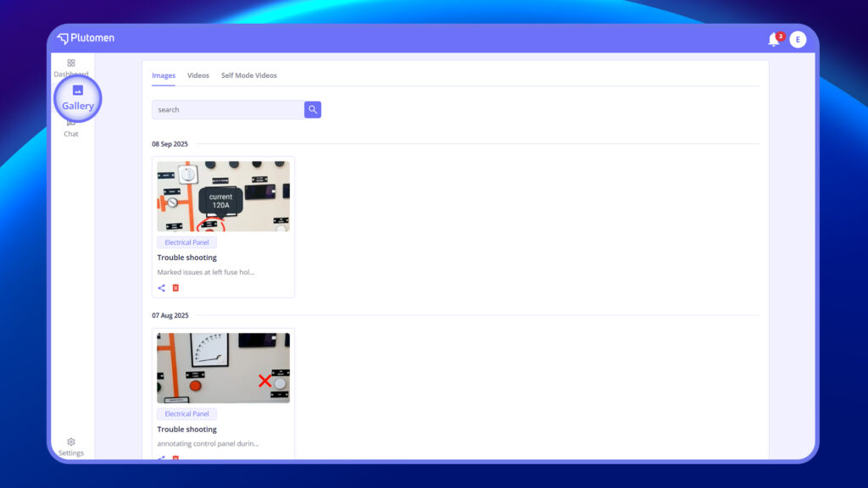Click 'Marked issues at left fuse hol...' description
The height and width of the screenshot is (488, 868).
coord(206,272)
